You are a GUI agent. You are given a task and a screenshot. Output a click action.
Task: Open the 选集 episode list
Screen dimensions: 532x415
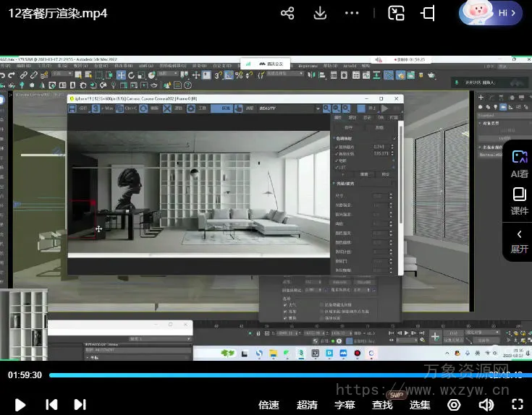point(420,404)
